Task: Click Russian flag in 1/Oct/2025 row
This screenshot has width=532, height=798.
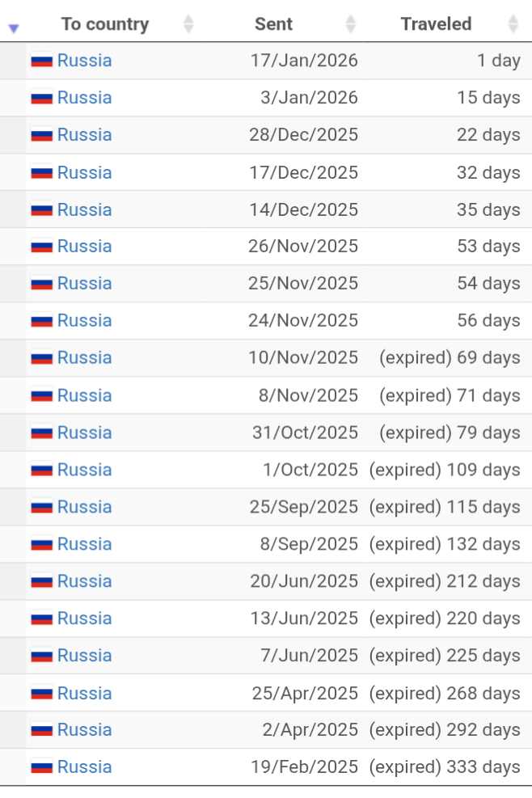Action: [42, 470]
